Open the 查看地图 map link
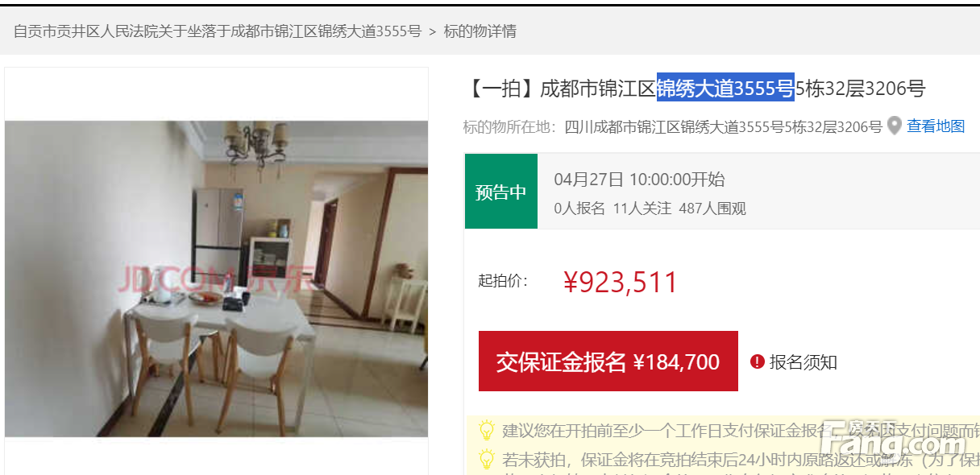Image resolution: width=980 pixels, height=475 pixels. coord(936,126)
